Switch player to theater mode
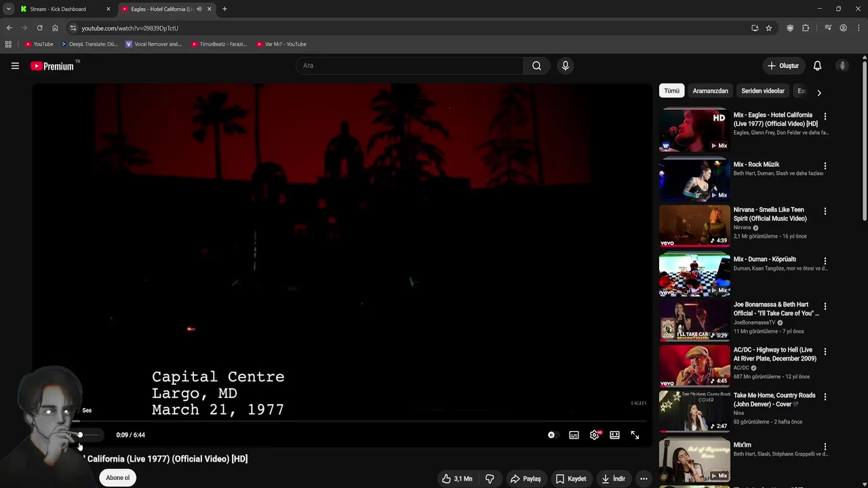Viewport: 868px width, 488px height. (614, 435)
